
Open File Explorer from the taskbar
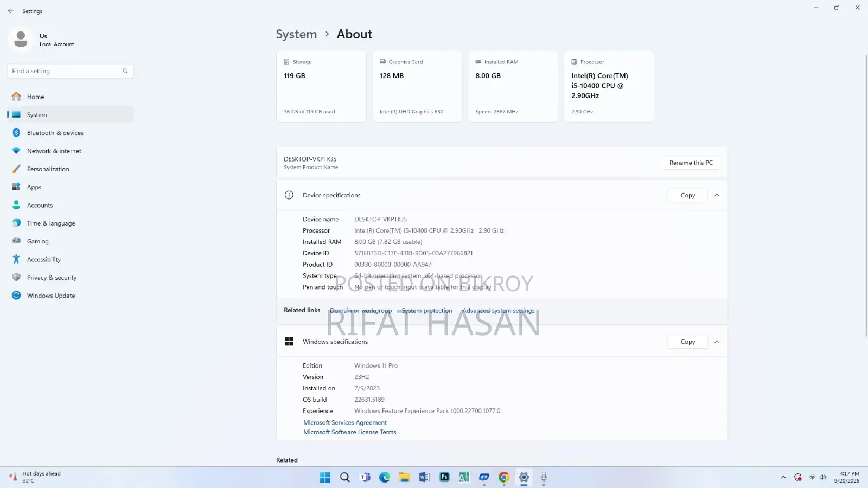[405, 477]
